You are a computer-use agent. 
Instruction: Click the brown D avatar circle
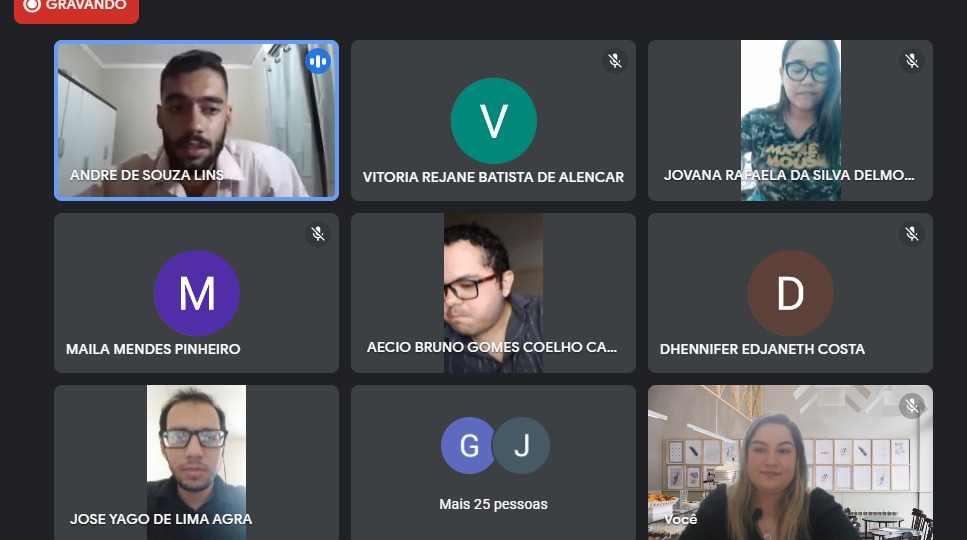[x=791, y=293]
